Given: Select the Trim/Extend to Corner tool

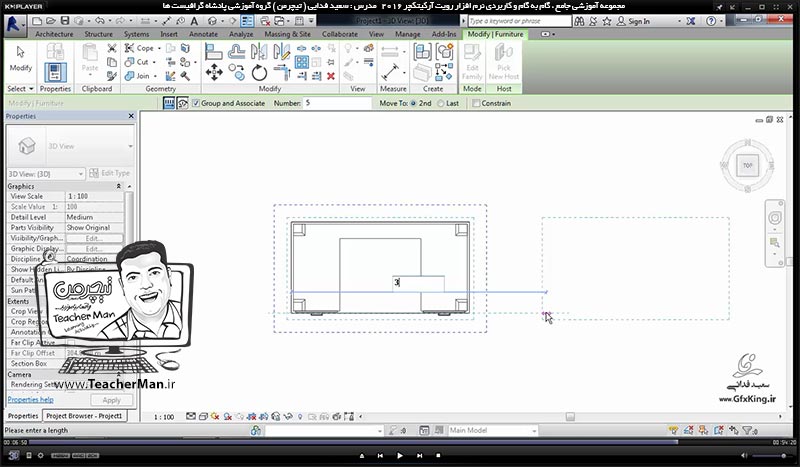Looking at the screenshot, I should pyautogui.click(x=281, y=72).
